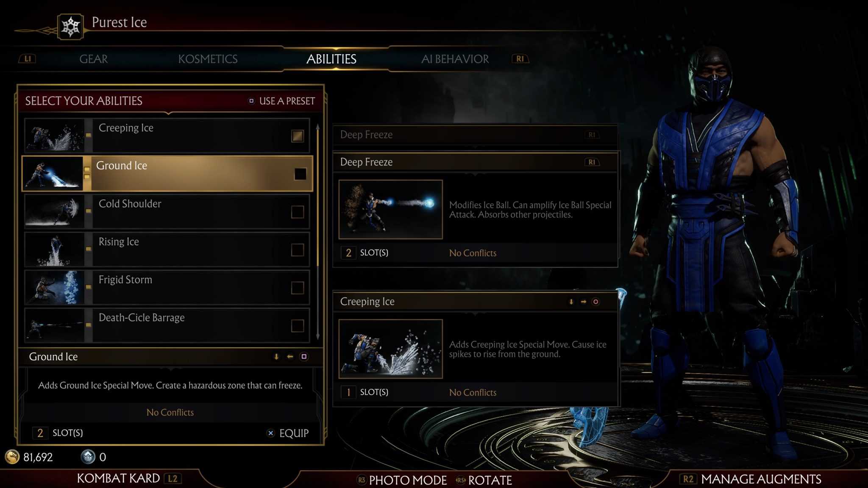Check the Cold Shoulder ability checkbox
This screenshot has width=868, height=488.
coord(298,212)
